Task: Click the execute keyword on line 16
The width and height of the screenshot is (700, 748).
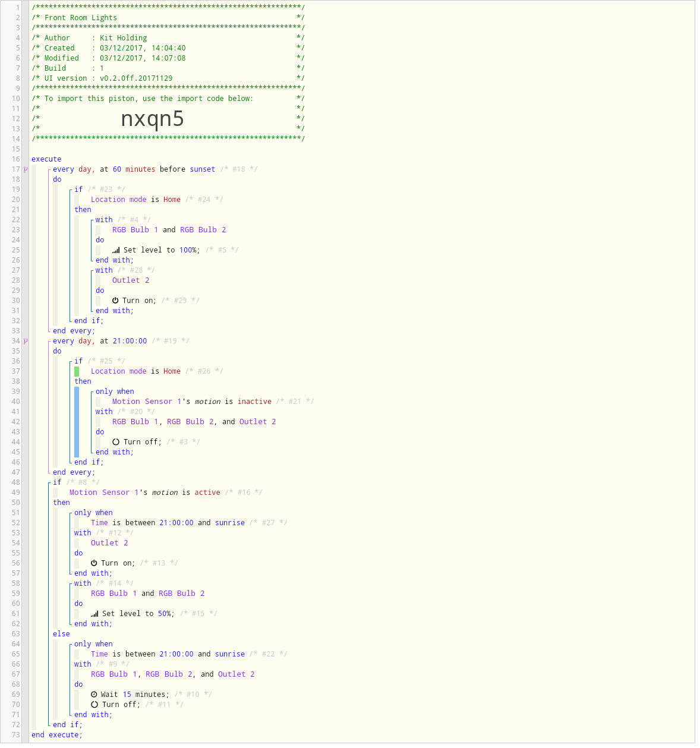Action: 46,159
